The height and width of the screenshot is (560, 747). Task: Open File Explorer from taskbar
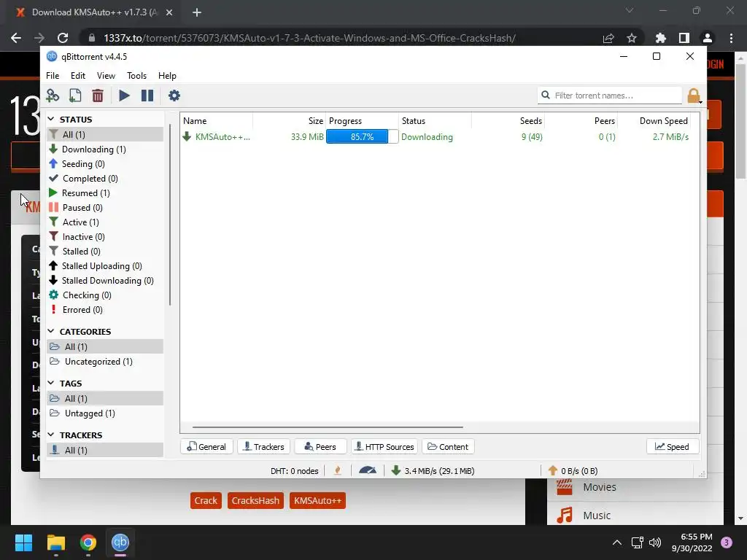pyautogui.click(x=55, y=542)
